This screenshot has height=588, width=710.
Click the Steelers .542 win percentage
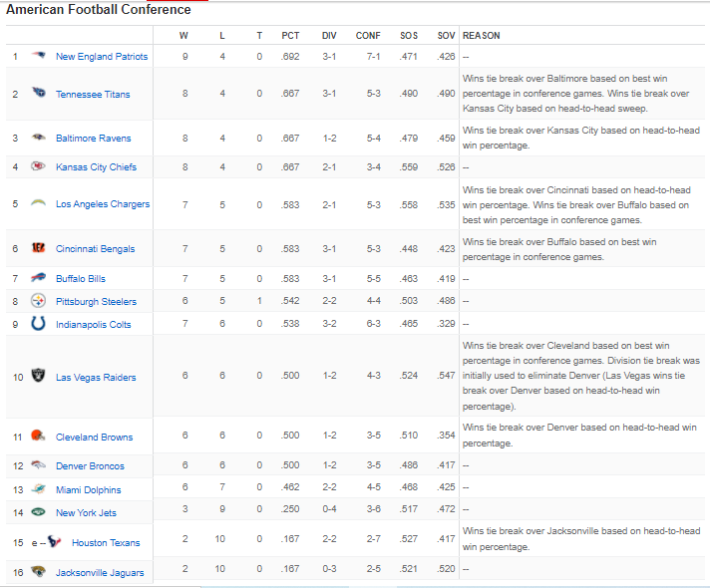(x=290, y=301)
